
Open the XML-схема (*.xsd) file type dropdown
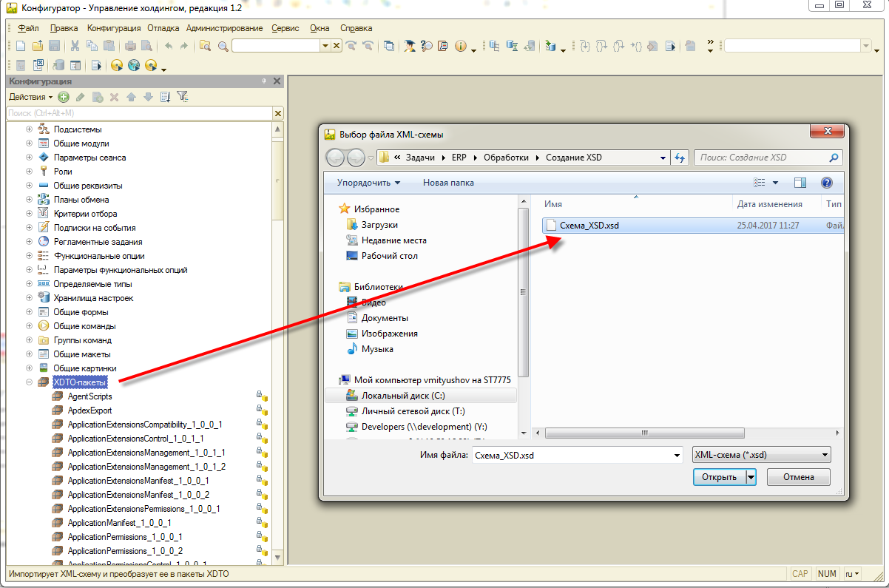[760, 455]
